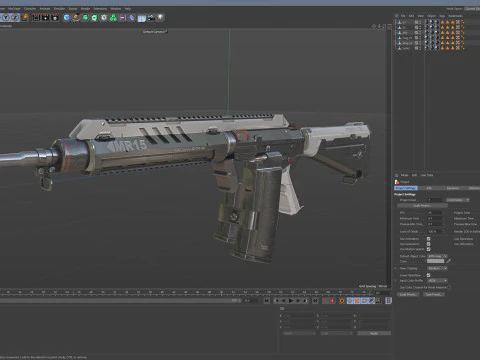
Task: Open the Simulate menu
Action: point(59,9)
